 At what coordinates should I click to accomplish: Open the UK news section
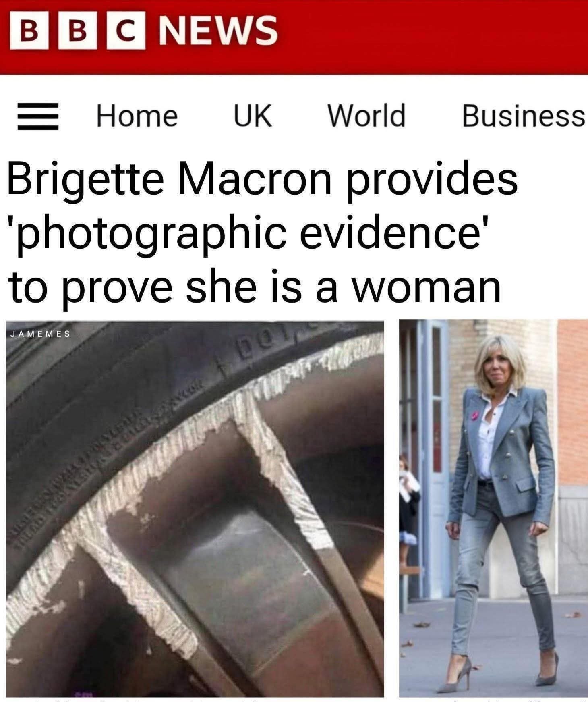[253, 116]
